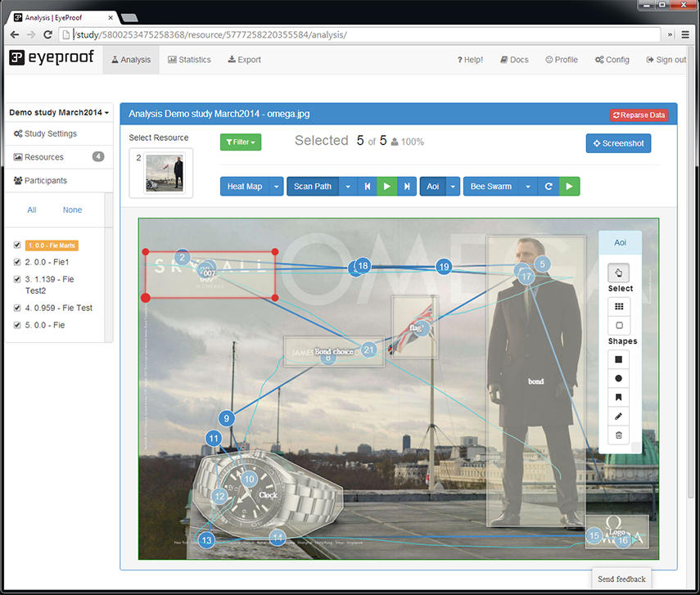This screenshot has width=700, height=595.
Task: Choose the circle shape tool
Action: tap(619, 378)
